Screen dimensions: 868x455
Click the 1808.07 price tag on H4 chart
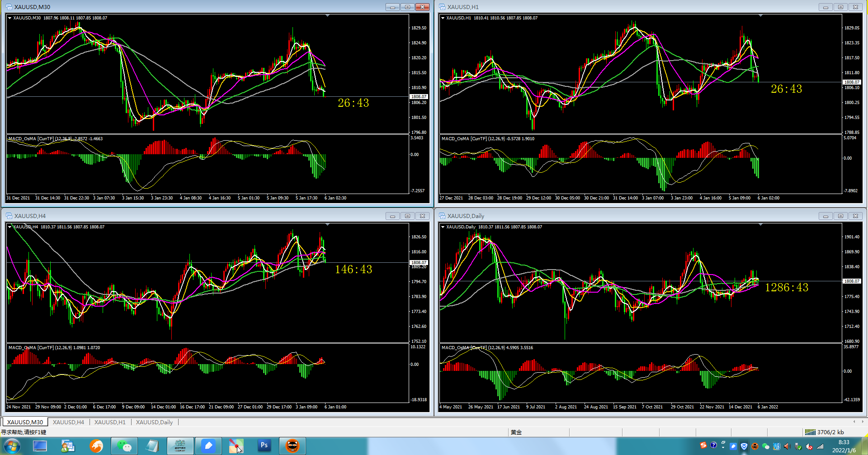[x=418, y=262]
